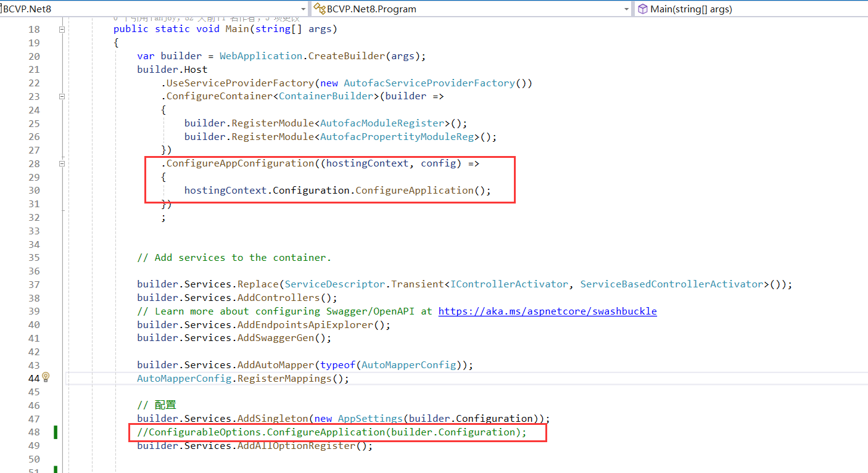Click 'builder.Host' on line 21

[172, 69]
